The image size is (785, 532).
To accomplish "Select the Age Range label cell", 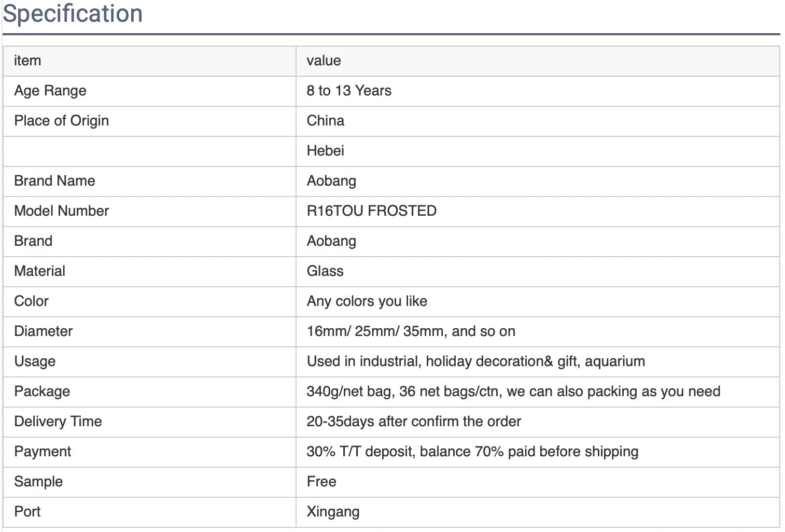I will click(x=50, y=91).
